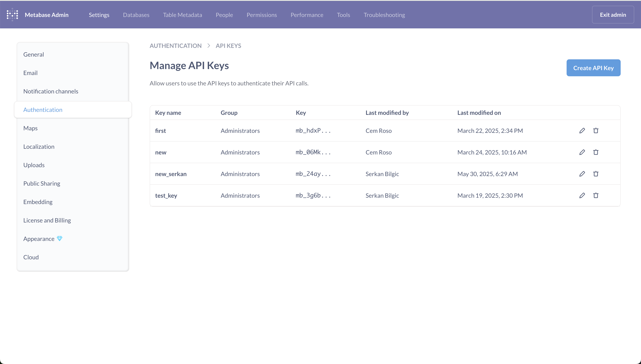Screen dimensions: 641x364
Task: Open Public Sharing settings
Action: pos(73,183)
